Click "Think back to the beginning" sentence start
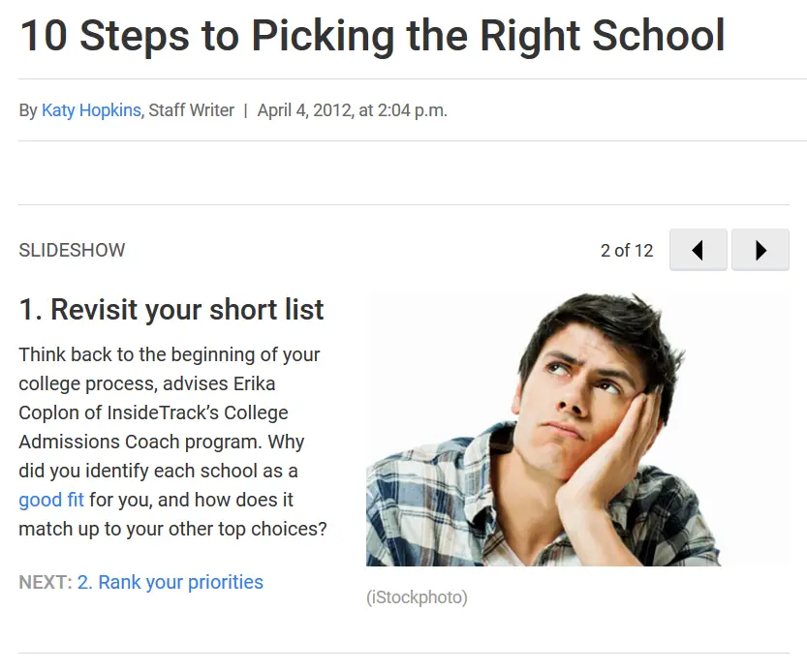Screen dimensions: 807x672 coord(136,354)
